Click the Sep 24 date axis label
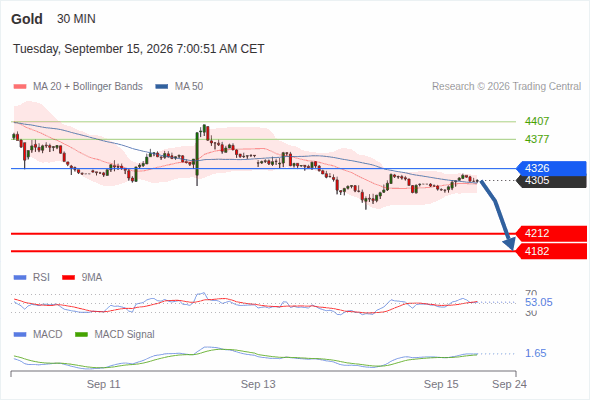Image resolution: width=590 pixels, height=400 pixels. tap(509, 384)
